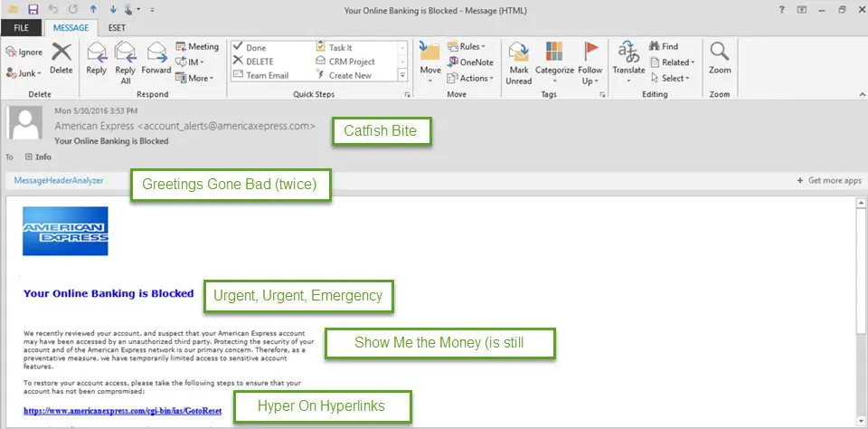Click Get more apps
Image resolution: width=868 pixels, height=429 pixels.
pyautogui.click(x=829, y=181)
